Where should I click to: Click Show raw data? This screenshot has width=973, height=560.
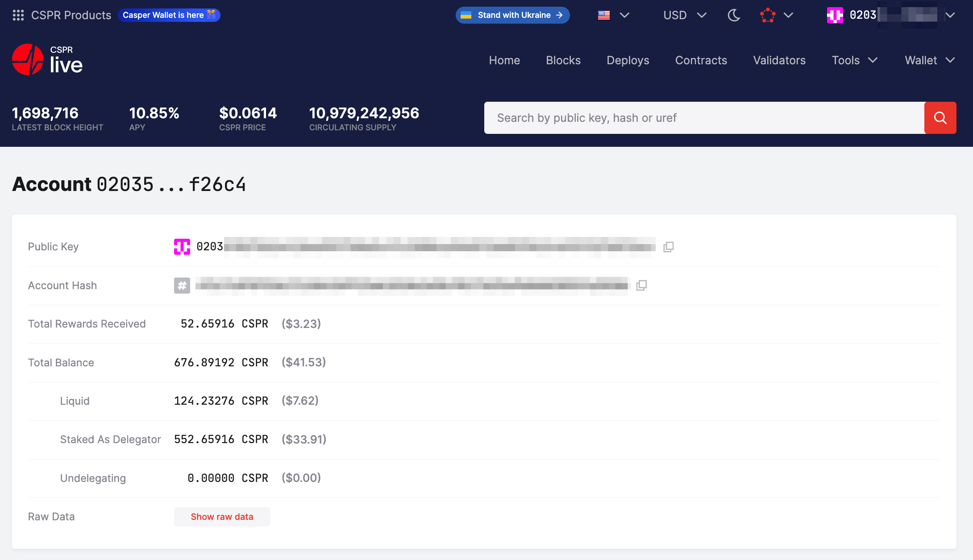coord(222,516)
